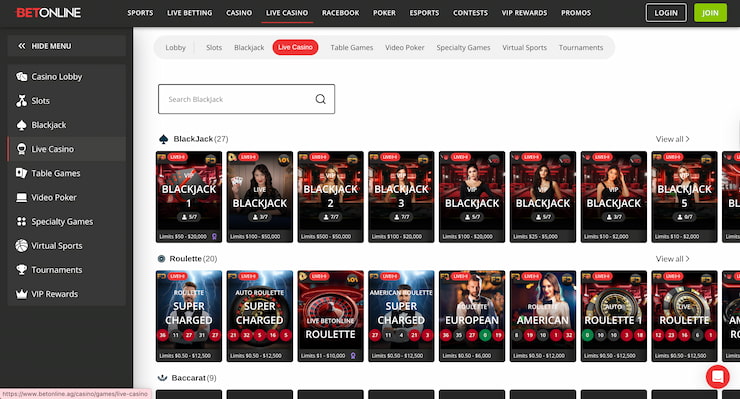The image size is (740, 399).
Task: Click the Table Games icon in sidebar
Action: coord(21,173)
